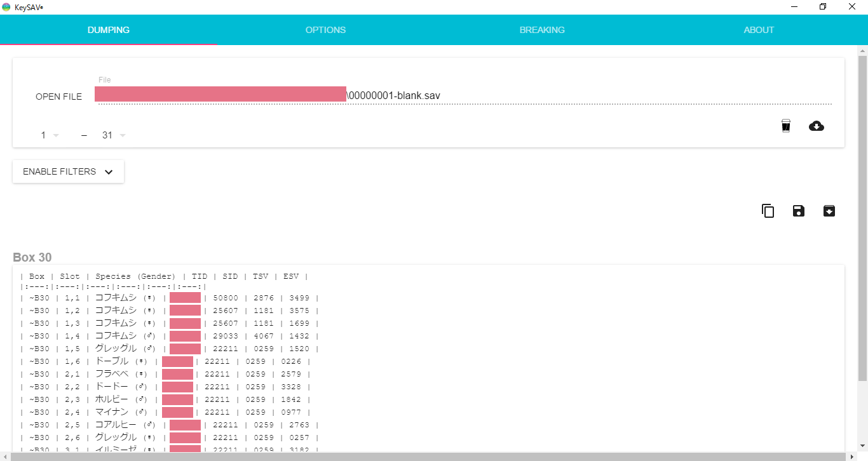Open the end box dropdown showing 31

[x=114, y=135]
